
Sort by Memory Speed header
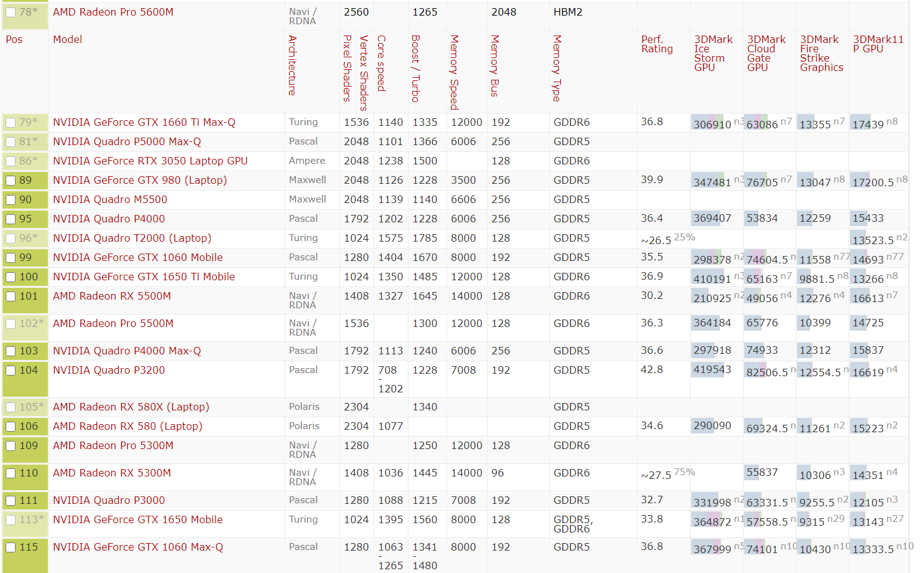click(x=455, y=72)
